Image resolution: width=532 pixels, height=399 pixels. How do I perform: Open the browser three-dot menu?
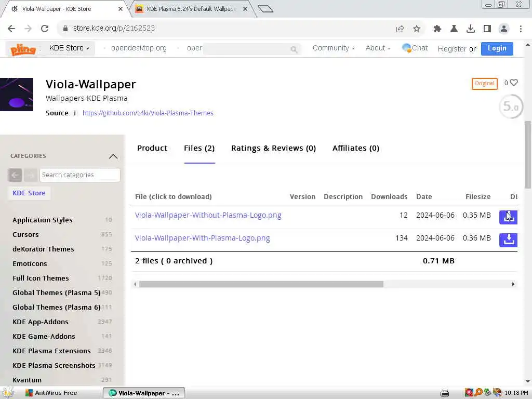coord(521,29)
